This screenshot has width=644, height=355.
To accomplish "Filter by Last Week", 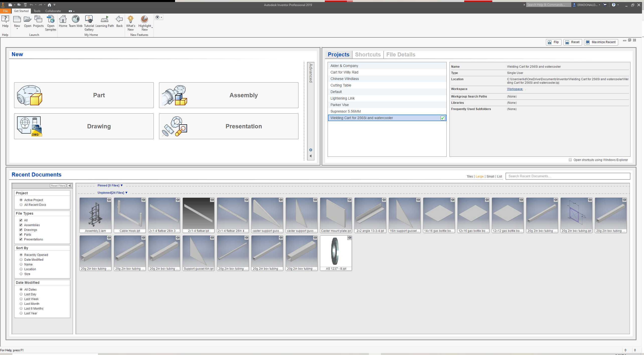I will (x=21, y=299).
